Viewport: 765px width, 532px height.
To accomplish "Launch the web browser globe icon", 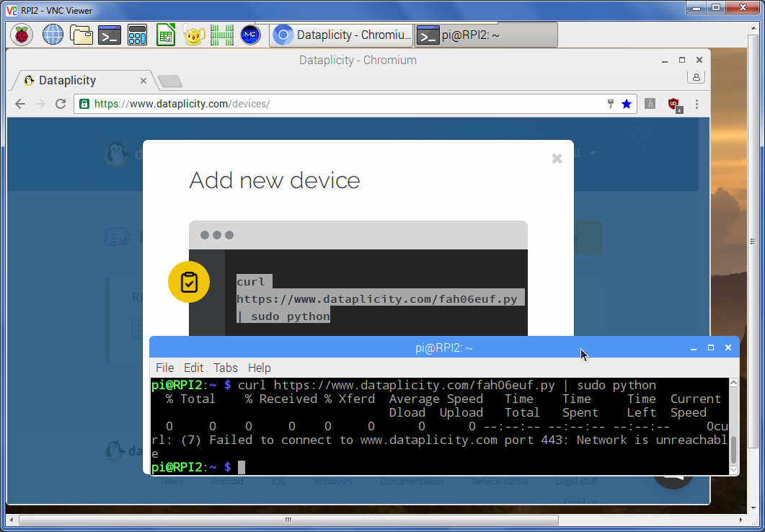I will point(53,35).
